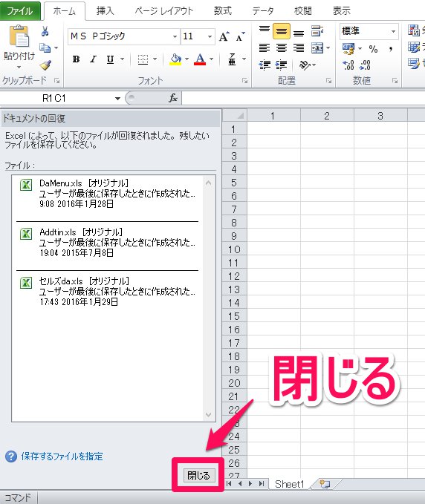Click the Merge and Center icon

[317, 48]
